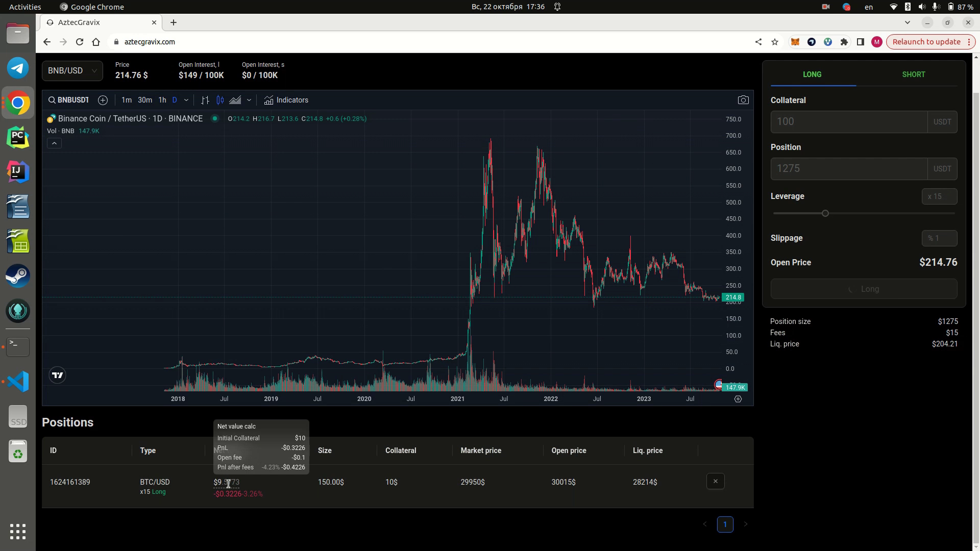Click the Long submit button
Viewport: 980px width, 551px height.
(x=864, y=289)
